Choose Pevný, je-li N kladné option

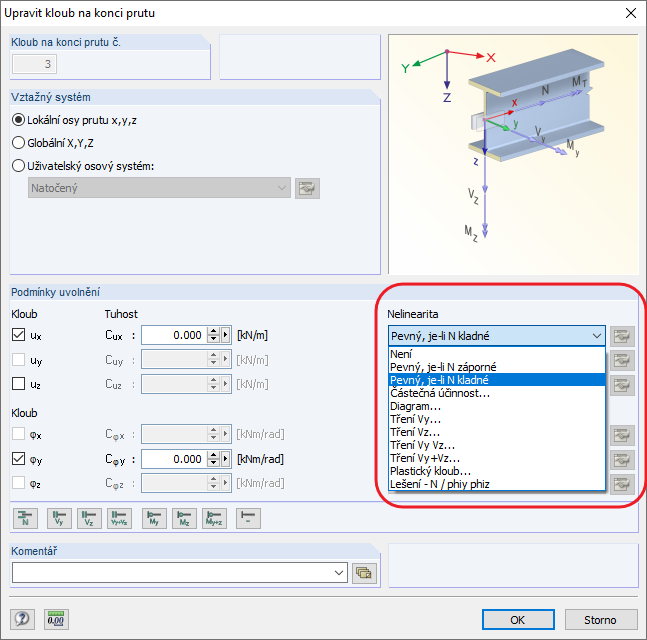(497, 380)
